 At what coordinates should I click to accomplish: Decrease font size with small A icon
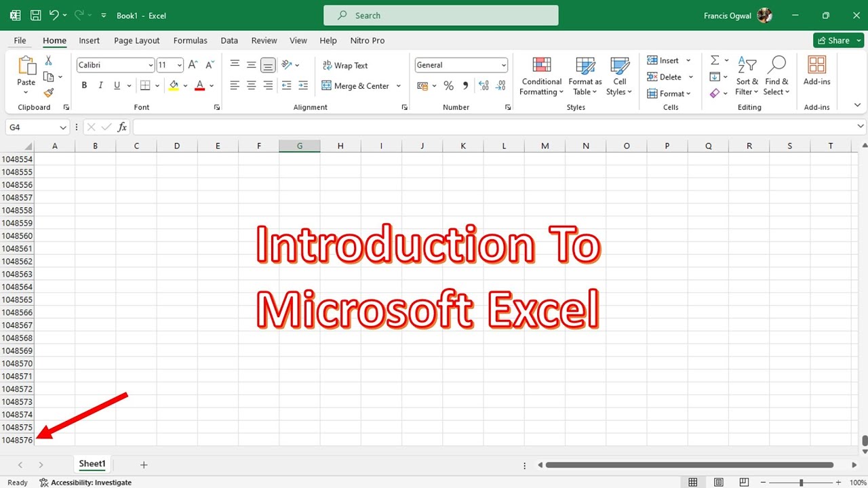(x=209, y=65)
